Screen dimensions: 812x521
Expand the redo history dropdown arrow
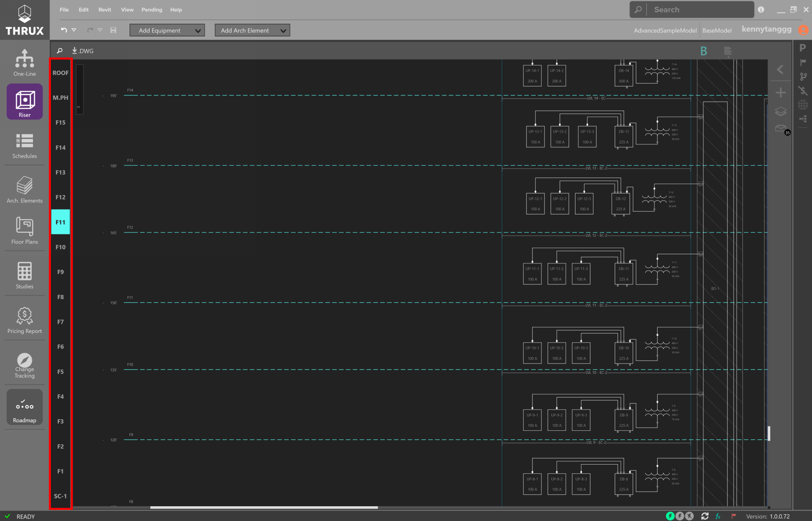click(100, 30)
